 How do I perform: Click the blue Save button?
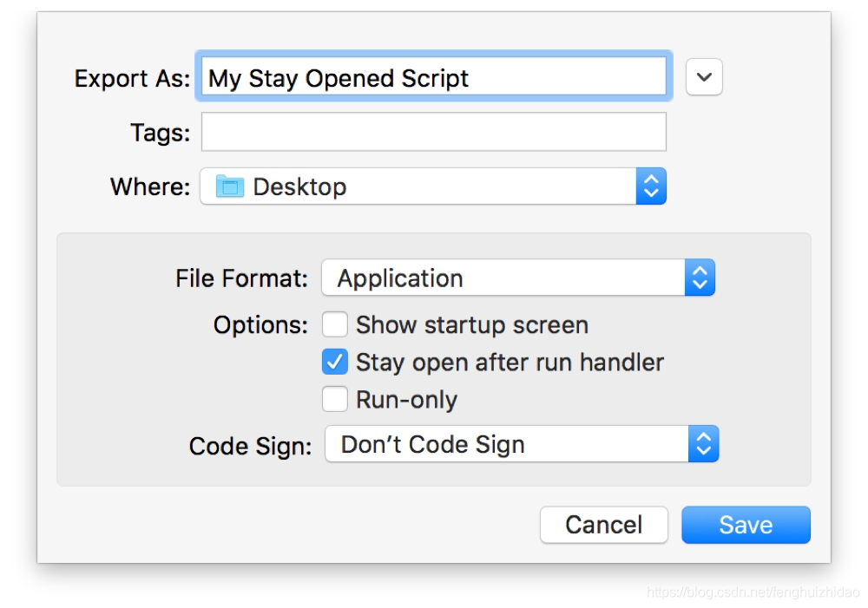(x=746, y=525)
